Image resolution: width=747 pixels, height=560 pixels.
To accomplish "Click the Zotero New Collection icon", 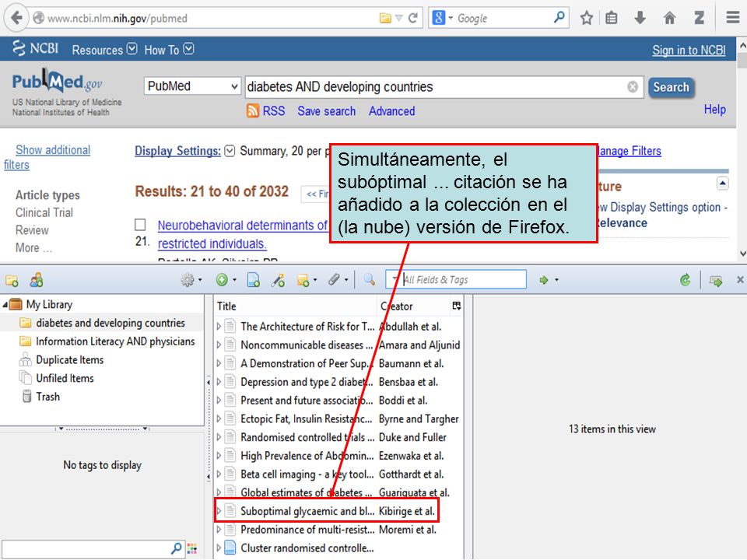I will [12, 281].
